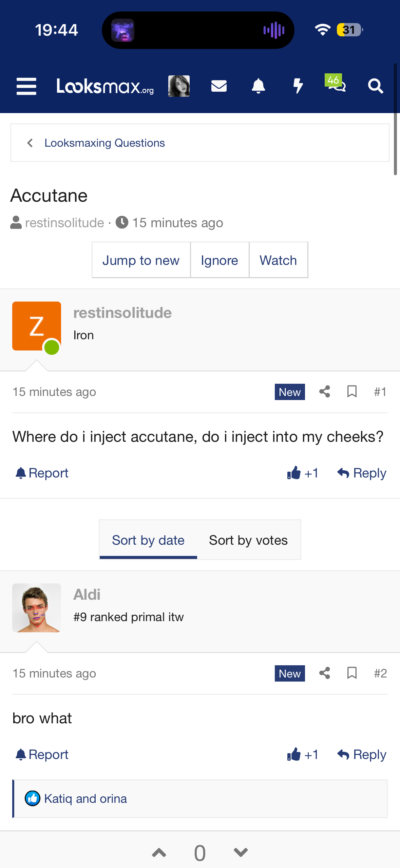The image size is (400, 868).
Task: Open the search magnifier icon
Action: [376, 86]
